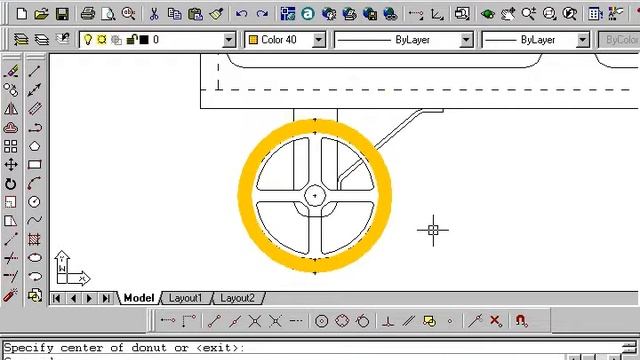Select the Hatch tool
The width and height of the screenshot is (640, 360).
coord(35,239)
